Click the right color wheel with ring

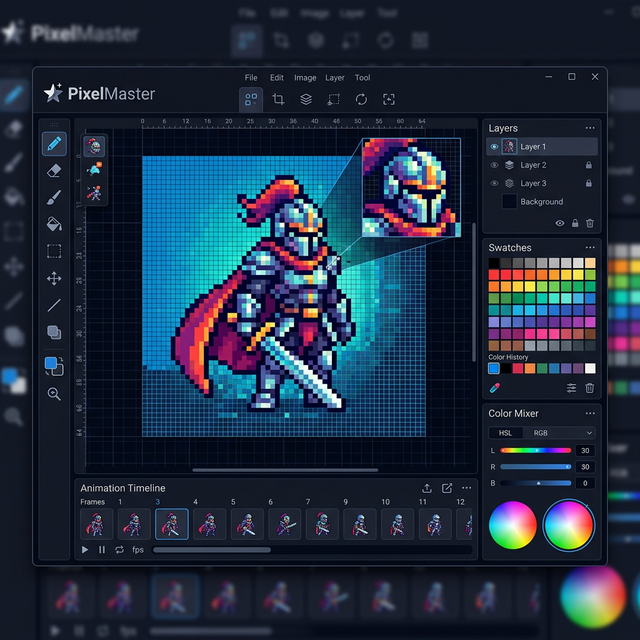coord(569,525)
